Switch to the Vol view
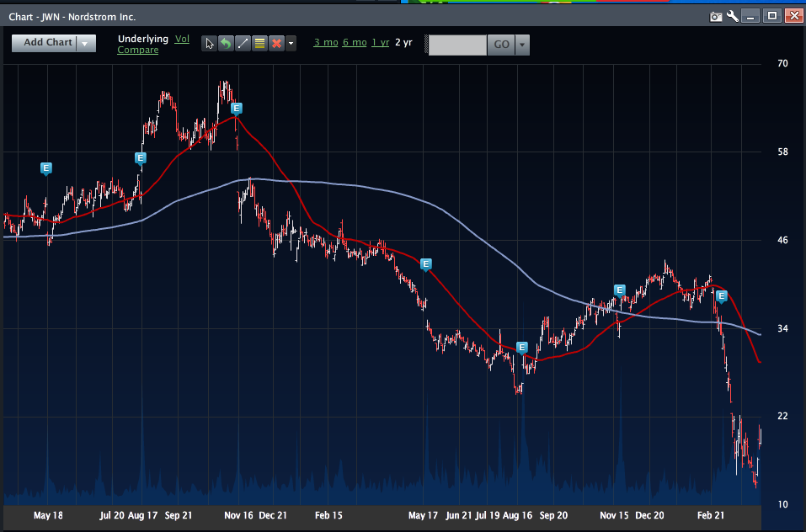The image size is (806, 532). click(182, 39)
